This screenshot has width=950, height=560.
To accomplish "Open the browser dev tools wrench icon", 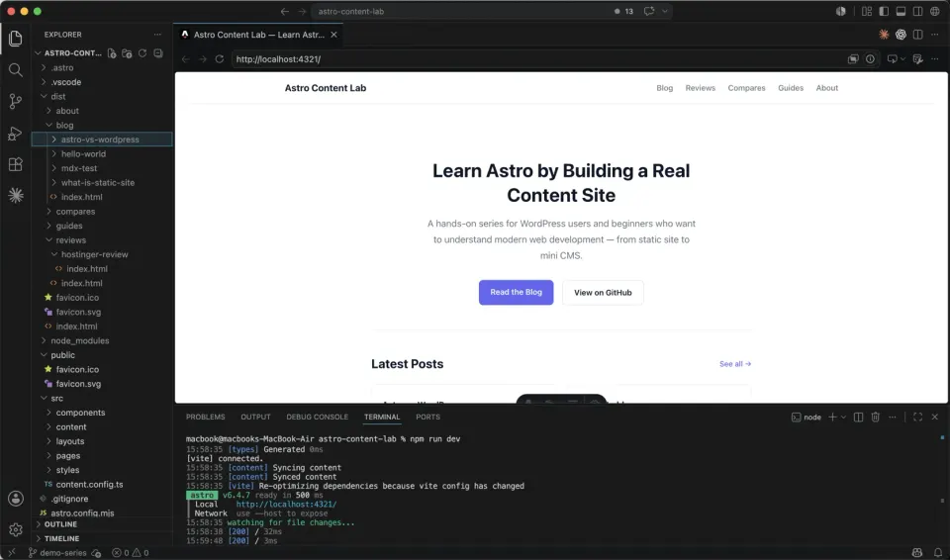I will pos(918,58).
